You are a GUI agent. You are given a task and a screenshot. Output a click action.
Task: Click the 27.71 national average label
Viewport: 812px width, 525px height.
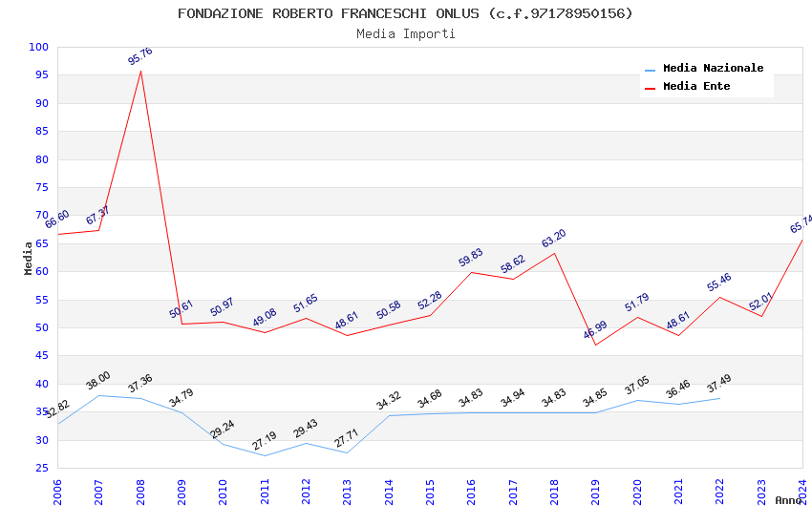point(347,439)
